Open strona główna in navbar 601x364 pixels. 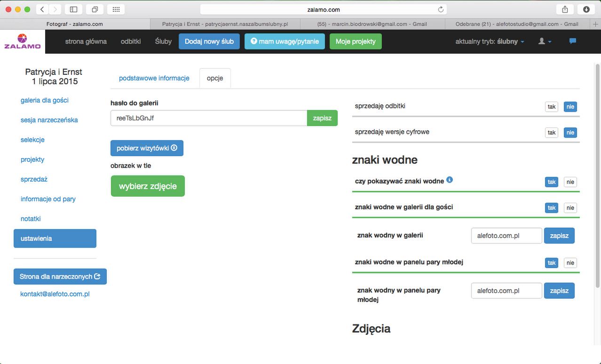[x=86, y=41]
